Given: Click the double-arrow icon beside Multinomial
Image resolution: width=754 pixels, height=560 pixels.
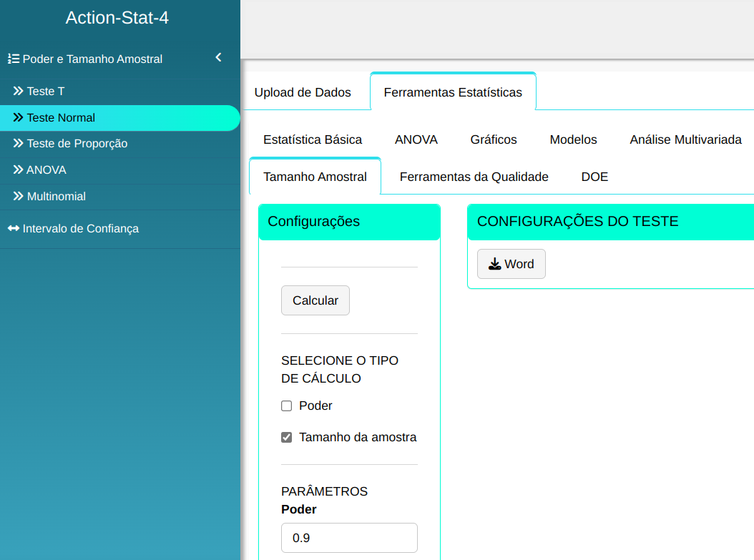Looking at the screenshot, I should [x=18, y=196].
